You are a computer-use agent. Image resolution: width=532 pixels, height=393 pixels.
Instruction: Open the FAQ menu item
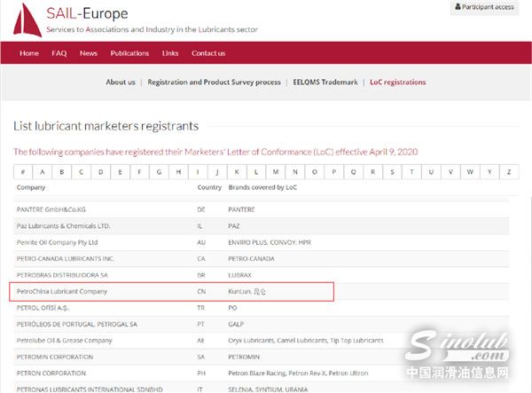(59, 53)
